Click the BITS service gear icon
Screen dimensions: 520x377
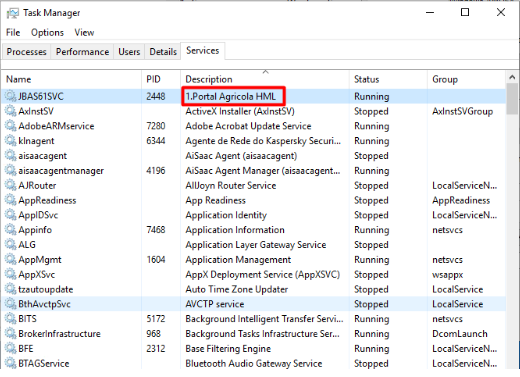pos(10,319)
